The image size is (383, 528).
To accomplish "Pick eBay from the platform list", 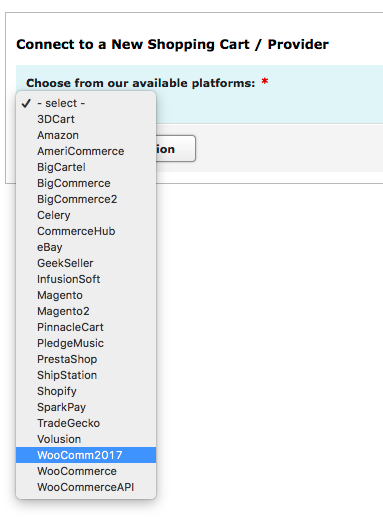I will [x=86, y=247].
